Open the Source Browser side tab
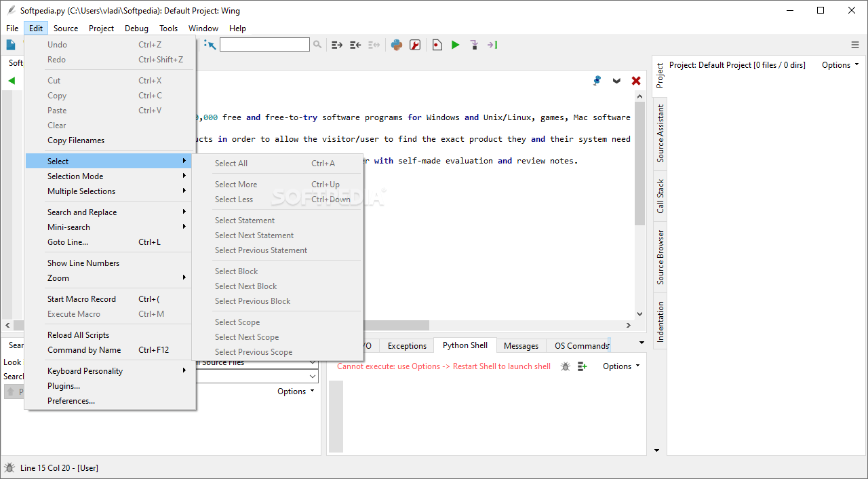The width and height of the screenshot is (868, 479). 660,257
